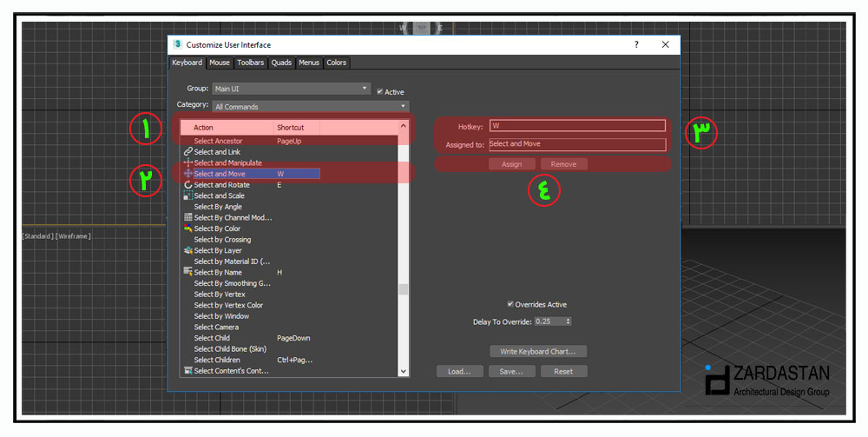Image resolution: width=868 pixels, height=437 pixels.
Task: Disable the Overrides Active checkbox
Action: (x=510, y=304)
